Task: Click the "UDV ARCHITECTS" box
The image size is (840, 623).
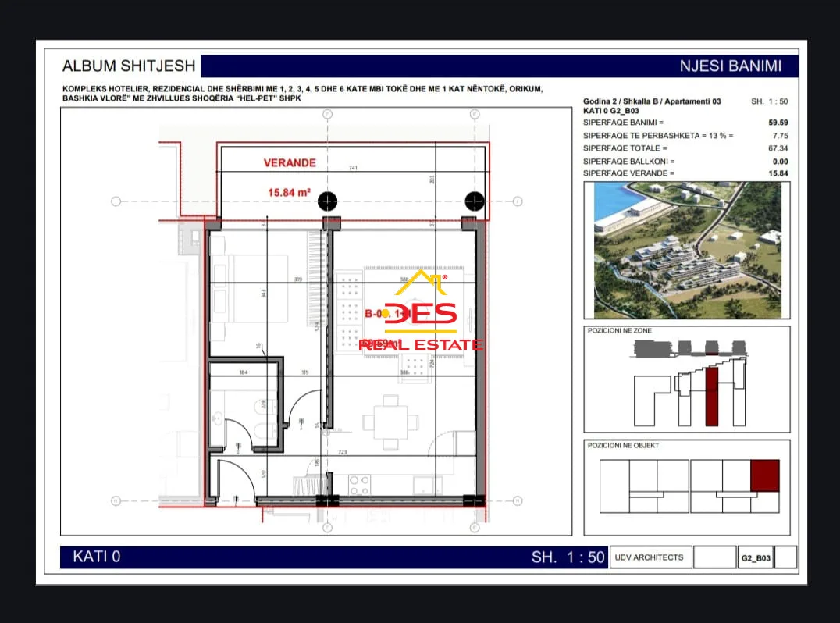Action: [x=650, y=557]
